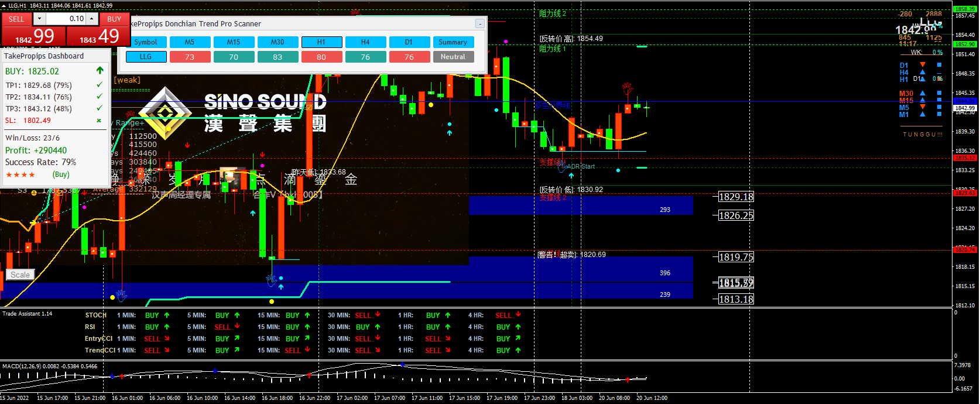
Task: Click the M5 red down-arrow trend icon
Action: click(x=923, y=107)
